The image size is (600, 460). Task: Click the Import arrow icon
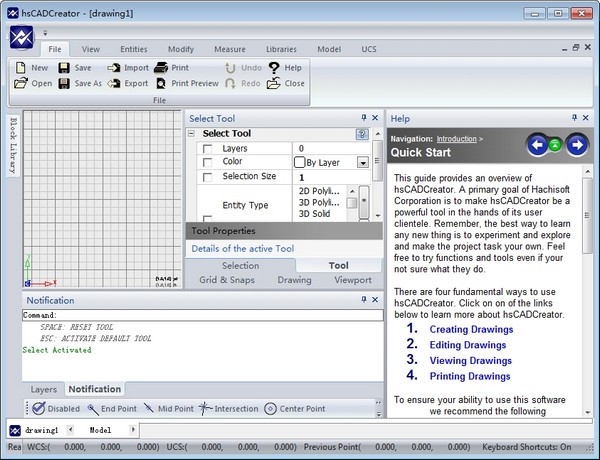click(113, 68)
